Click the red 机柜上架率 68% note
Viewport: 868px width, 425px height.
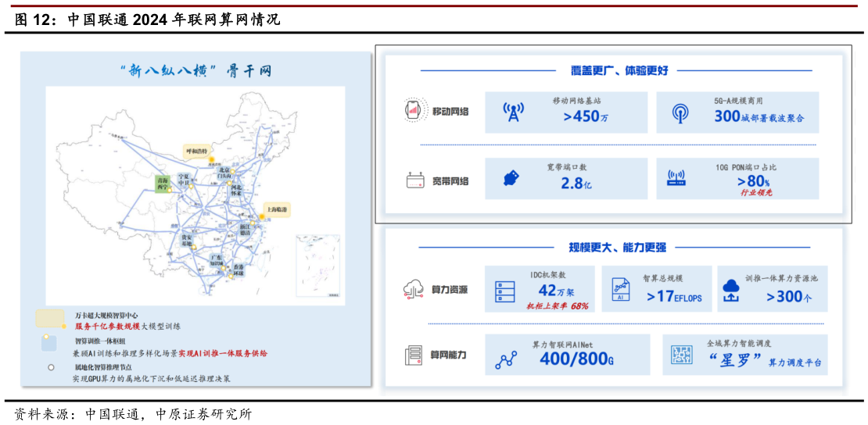point(558,305)
